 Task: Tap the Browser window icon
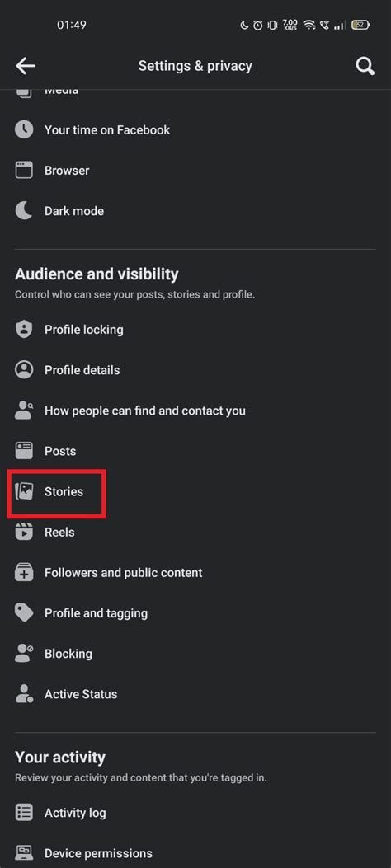[24, 171]
